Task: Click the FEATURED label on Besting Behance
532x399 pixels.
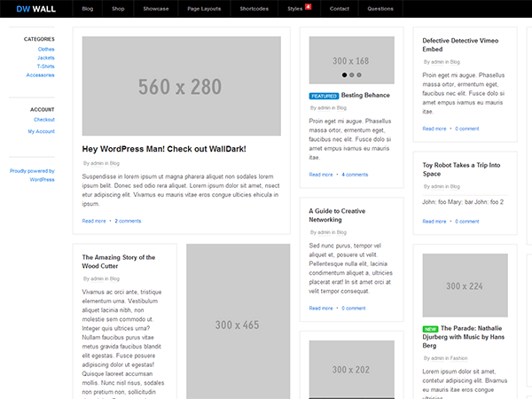Action: 324,96
